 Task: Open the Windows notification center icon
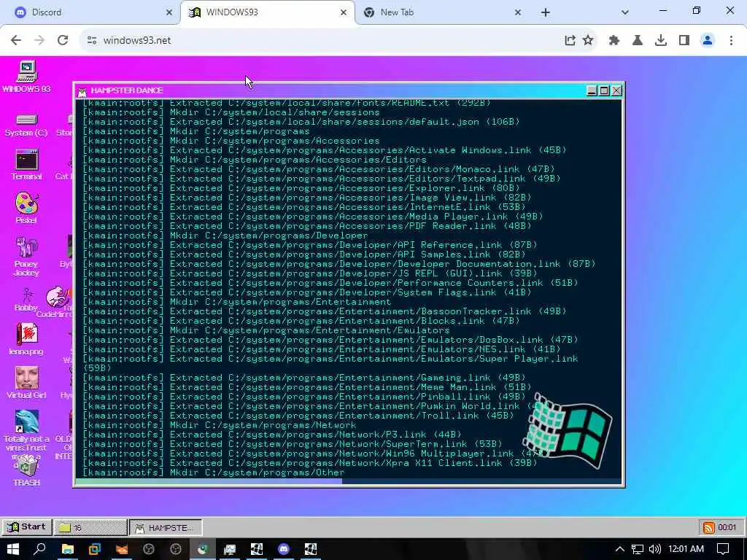tap(723, 549)
